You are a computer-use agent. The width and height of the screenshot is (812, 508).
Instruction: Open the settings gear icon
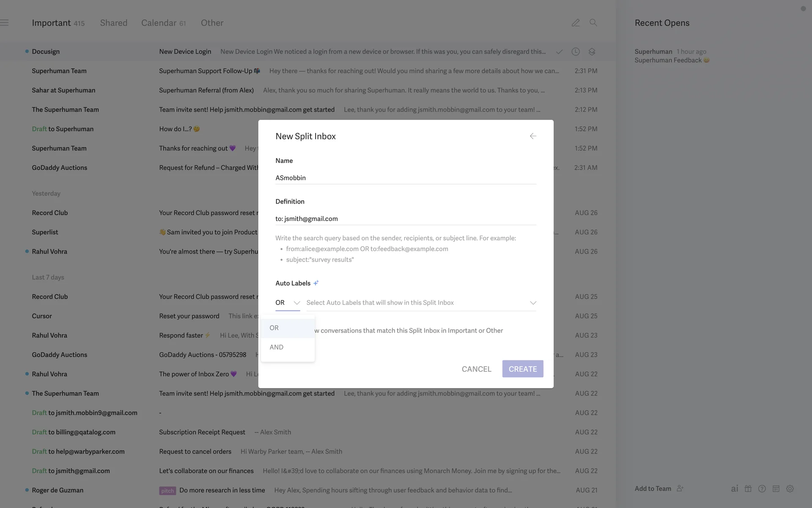790,489
